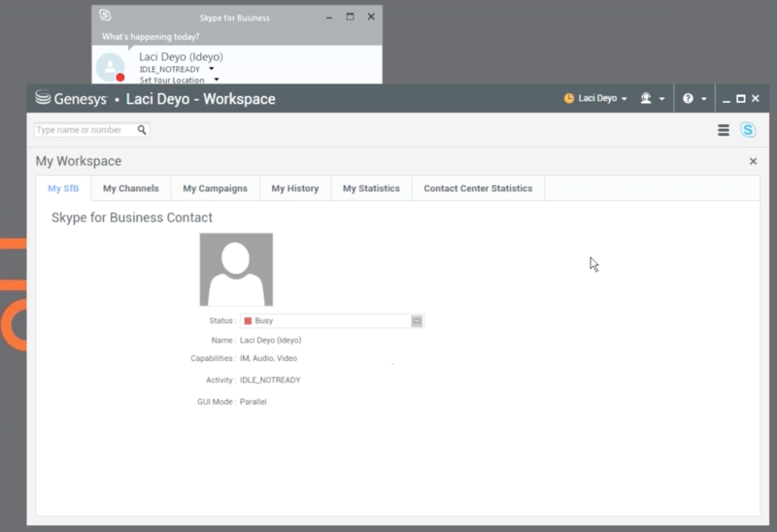Open the My Campaigns tab

(x=215, y=188)
